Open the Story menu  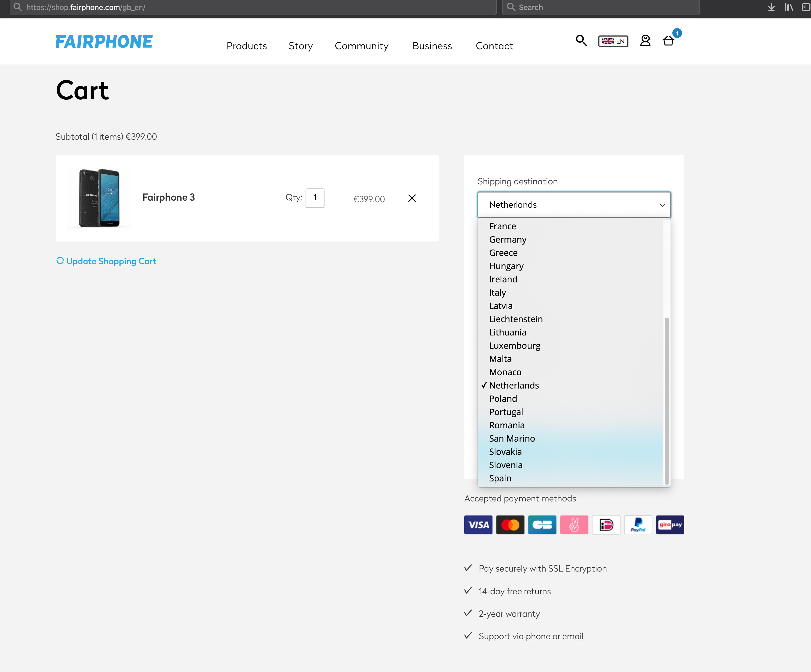tap(301, 46)
